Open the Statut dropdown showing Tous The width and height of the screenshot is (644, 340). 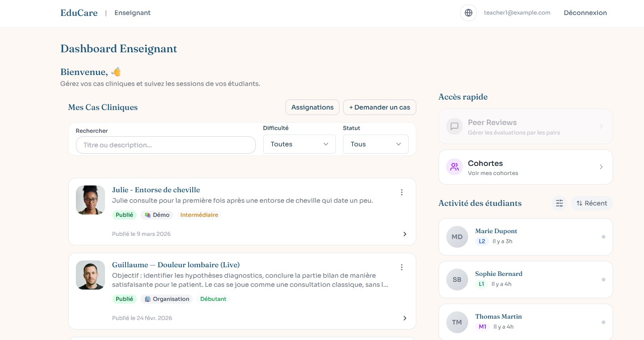click(375, 144)
